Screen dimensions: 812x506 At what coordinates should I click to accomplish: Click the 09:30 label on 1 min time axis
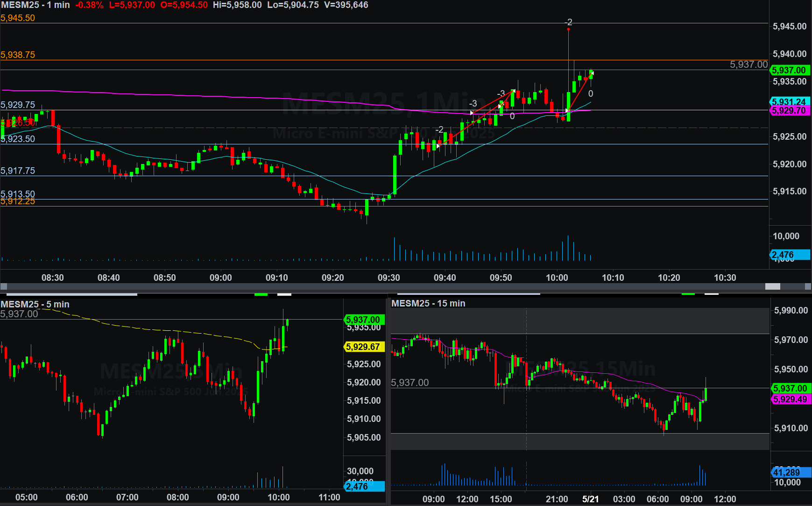(388, 278)
